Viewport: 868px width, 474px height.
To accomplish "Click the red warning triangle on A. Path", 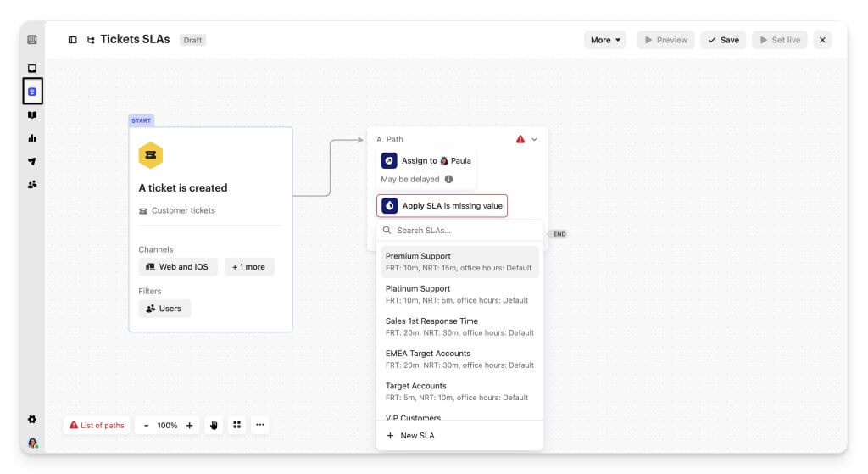I will tap(520, 139).
